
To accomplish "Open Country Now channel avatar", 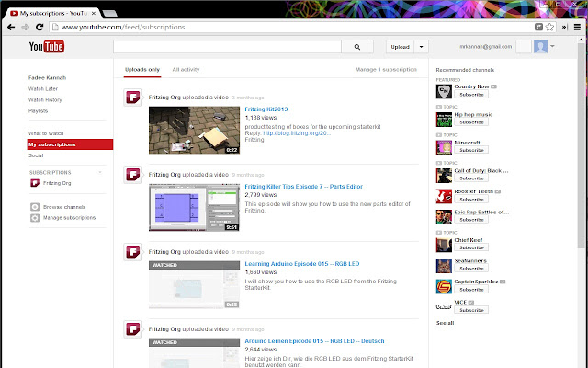I will [x=444, y=91].
